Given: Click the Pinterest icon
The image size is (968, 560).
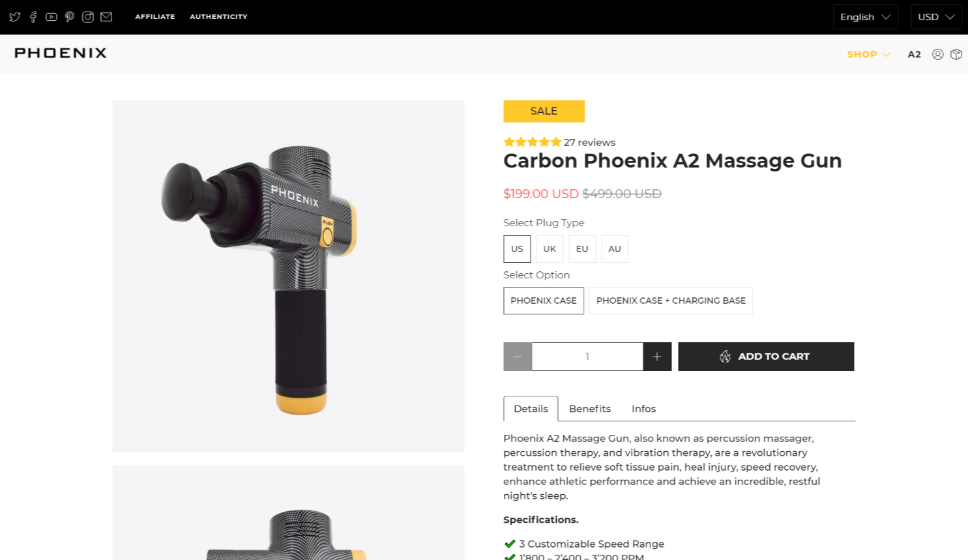Looking at the screenshot, I should 70,17.
